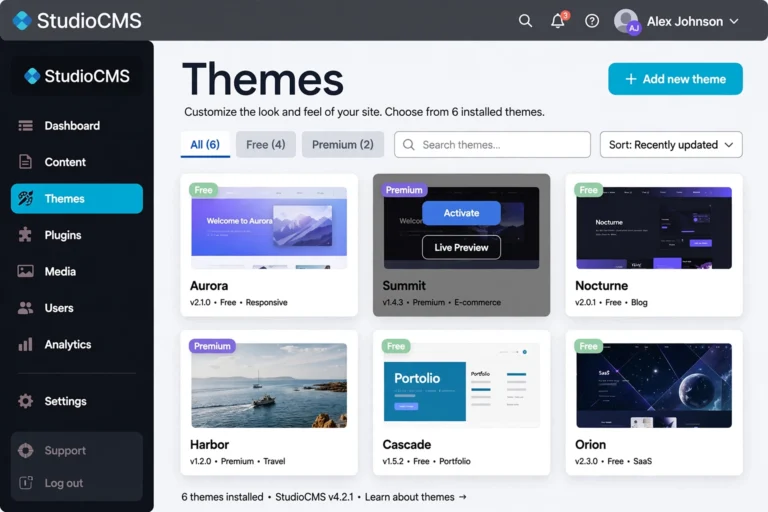Click the Aurora theme thumbnail

[269, 228]
